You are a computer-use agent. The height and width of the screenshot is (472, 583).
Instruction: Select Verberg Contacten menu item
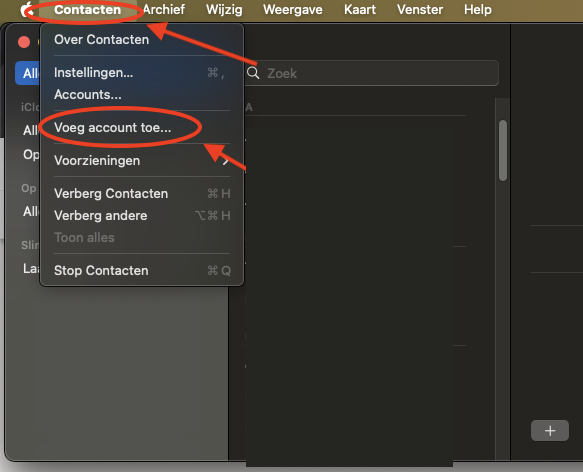click(x=142, y=193)
